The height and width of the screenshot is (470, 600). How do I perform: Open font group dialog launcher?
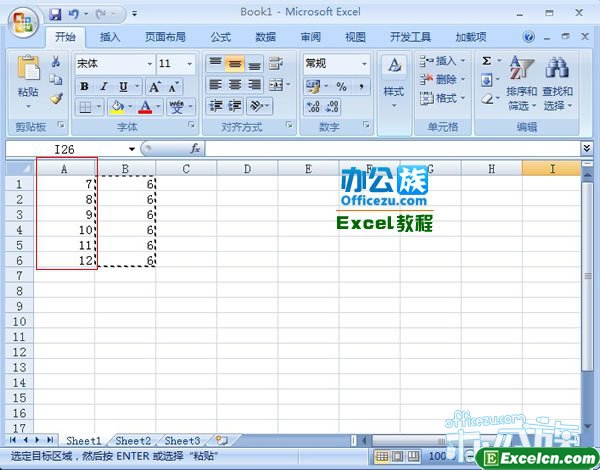[191, 125]
